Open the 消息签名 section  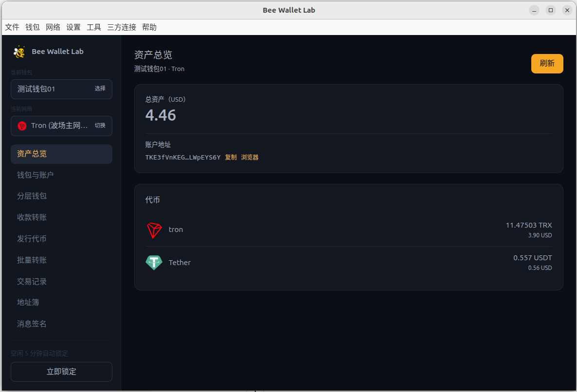(61, 323)
